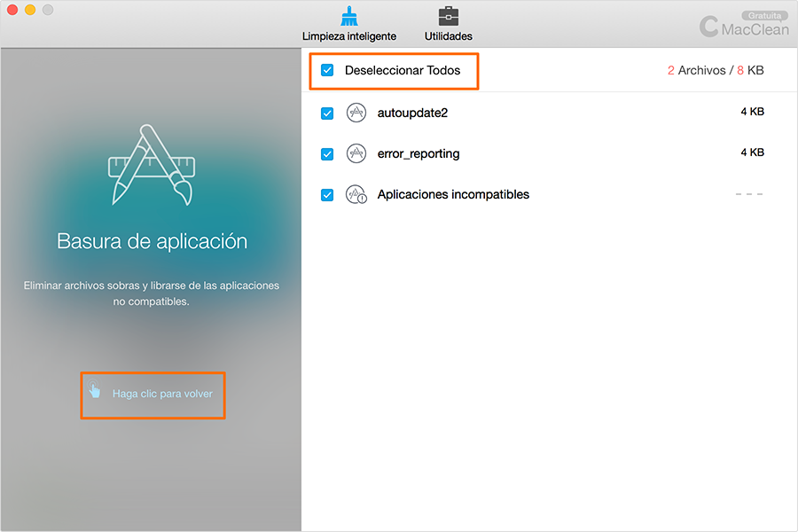This screenshot has width=798, height=532.
Task: Click the Aplicaciones incompatibles clock icon
Action: click(355, 194)
